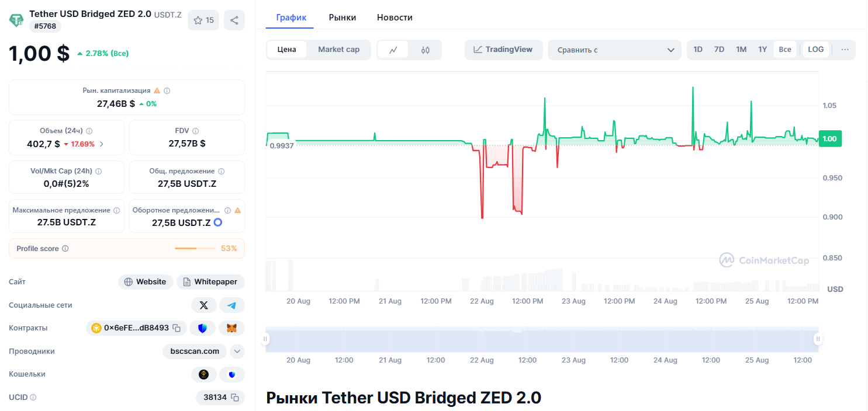868x411 pixels.
Task: Add token to MetaMask via fox icon
Action: [231, 328]
